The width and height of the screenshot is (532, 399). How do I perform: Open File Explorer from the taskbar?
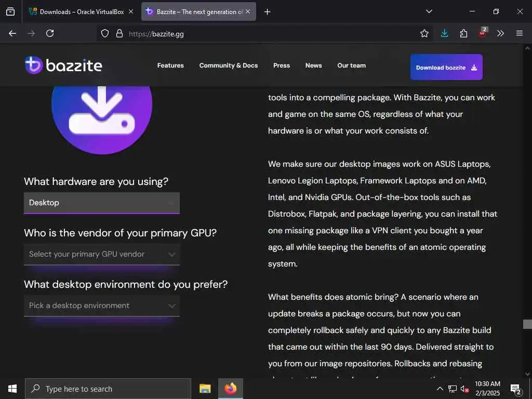coord(205,389)
